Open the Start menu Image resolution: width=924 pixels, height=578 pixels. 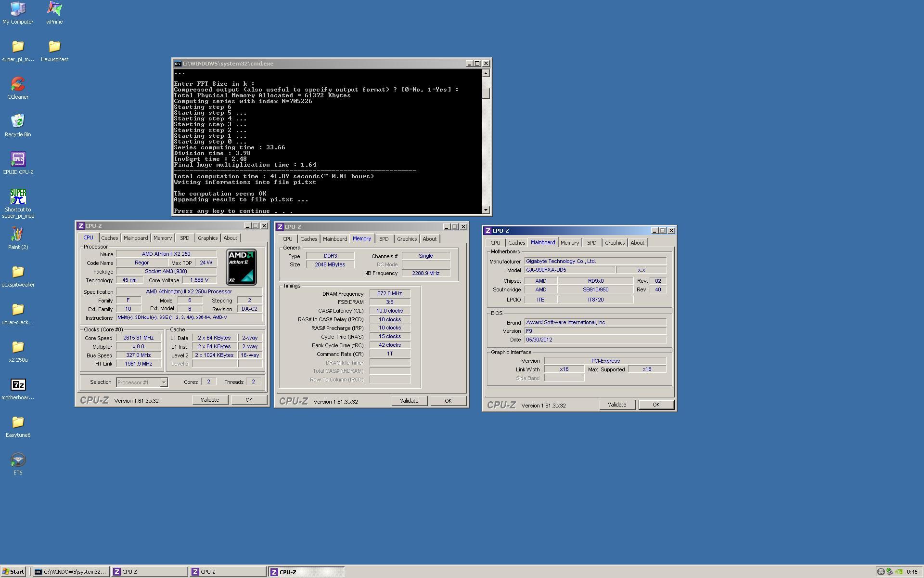[13, 572]
